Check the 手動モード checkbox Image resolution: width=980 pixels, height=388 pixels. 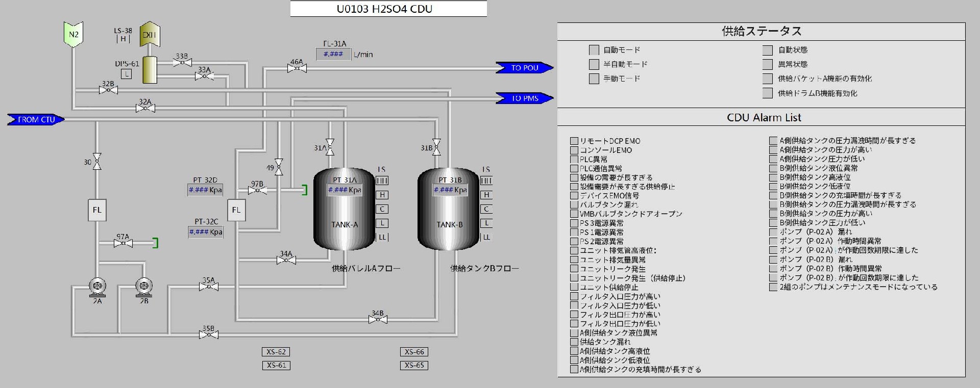coord(594,79)
